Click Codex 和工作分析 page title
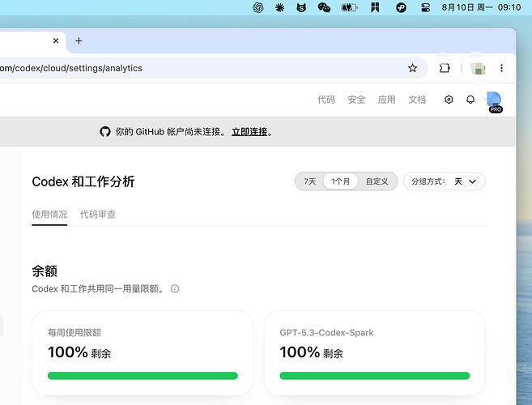 point(83,181)
